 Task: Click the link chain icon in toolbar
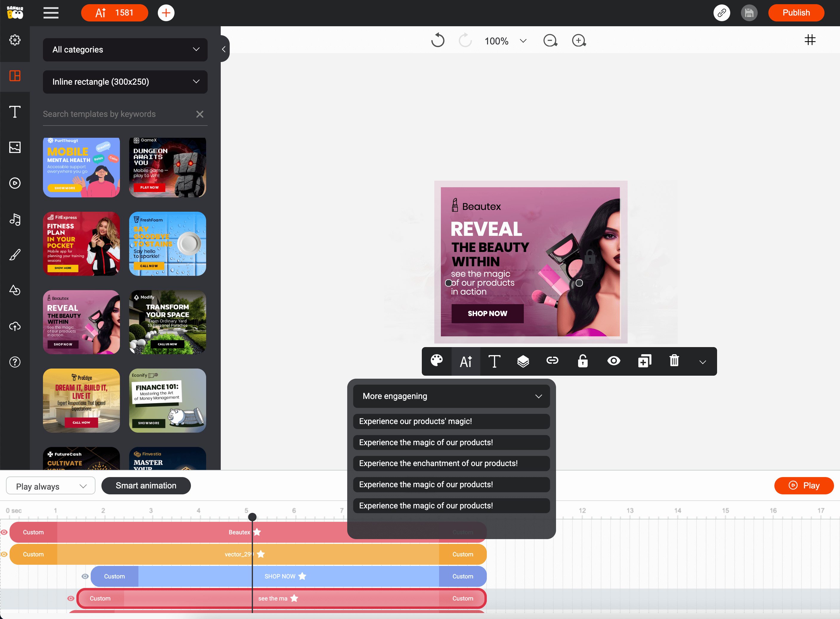coord(552,361)
